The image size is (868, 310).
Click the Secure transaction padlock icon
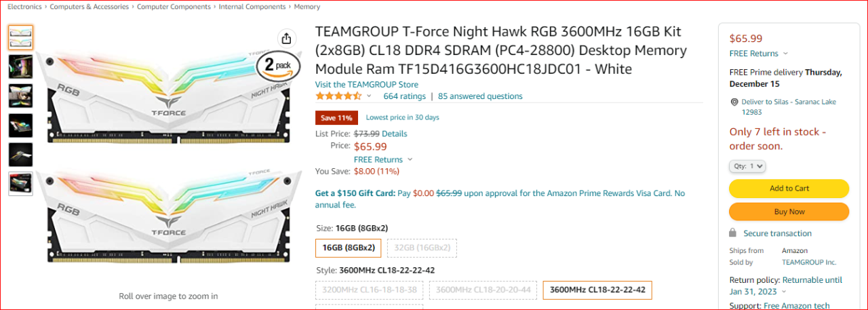coord(734,233)
